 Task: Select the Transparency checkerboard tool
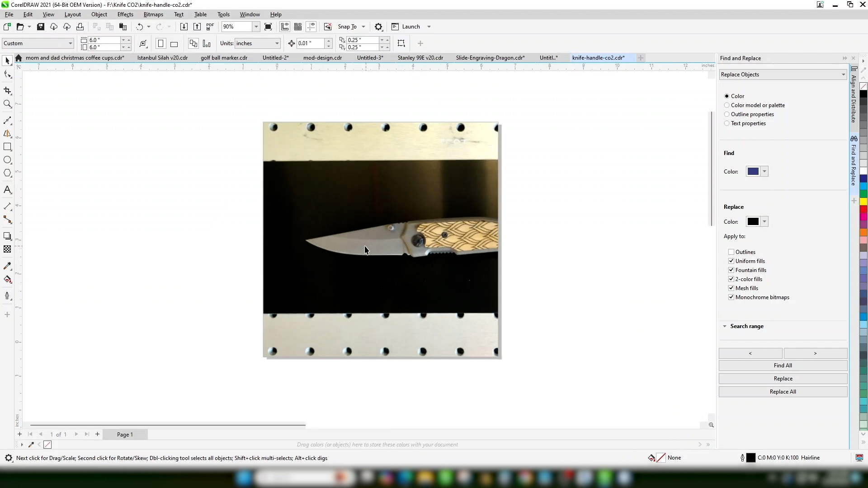point(7,249)
